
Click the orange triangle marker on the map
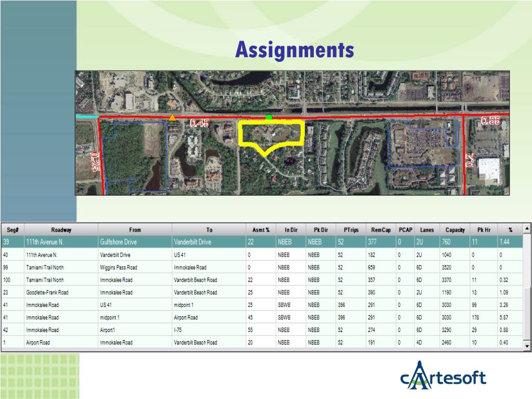[x=172, y=118]
